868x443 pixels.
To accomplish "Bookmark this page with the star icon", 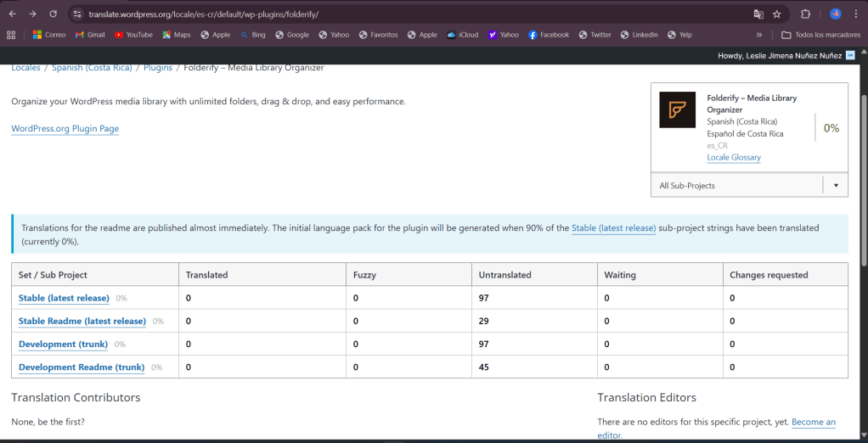I will click(776, 14).
